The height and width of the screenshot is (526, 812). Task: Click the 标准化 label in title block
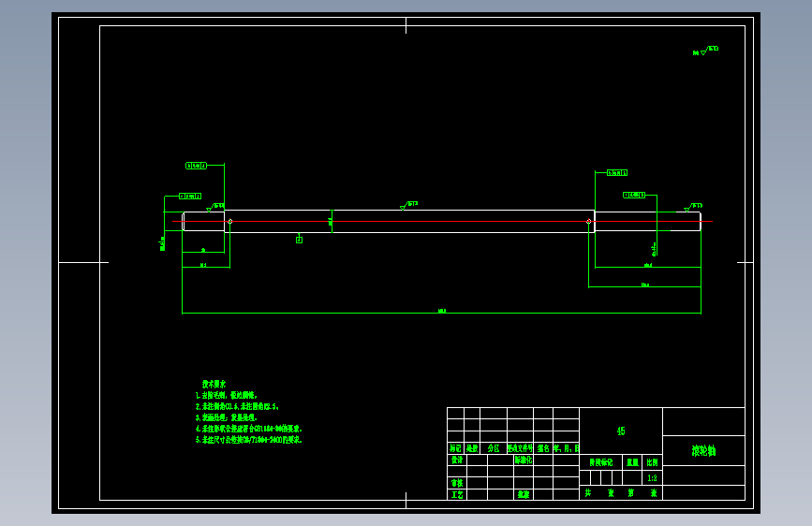(523, 460)
